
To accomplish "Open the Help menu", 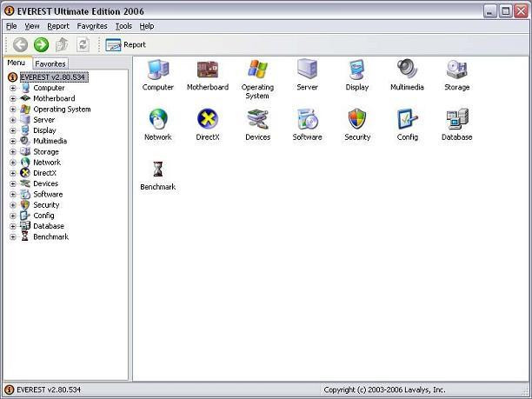I will click(x=147, y=26).
